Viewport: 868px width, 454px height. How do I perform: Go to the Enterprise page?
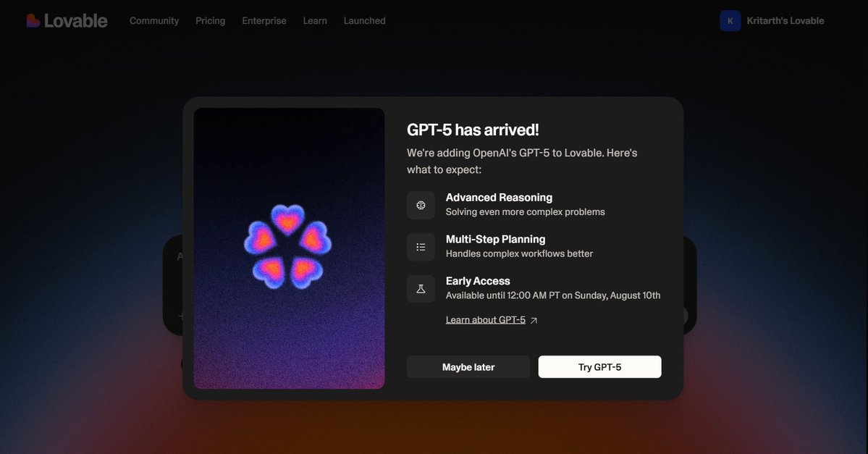pos(264,21)
